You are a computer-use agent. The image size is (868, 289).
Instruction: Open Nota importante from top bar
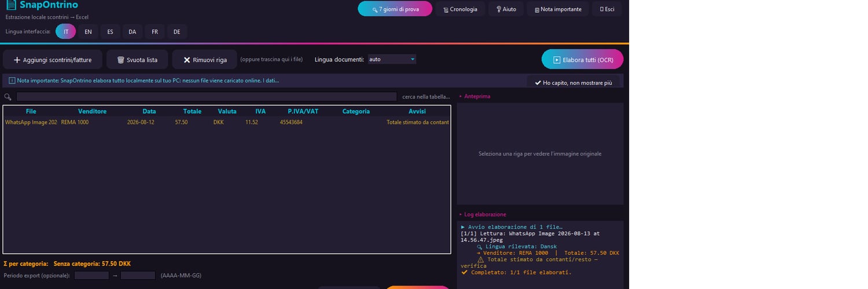(x=558, y=9)
